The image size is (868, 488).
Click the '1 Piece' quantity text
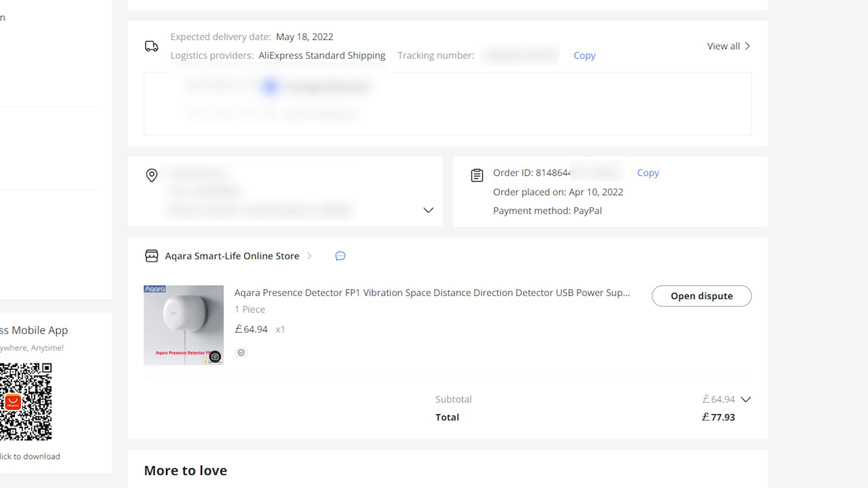tap(250, 309)
